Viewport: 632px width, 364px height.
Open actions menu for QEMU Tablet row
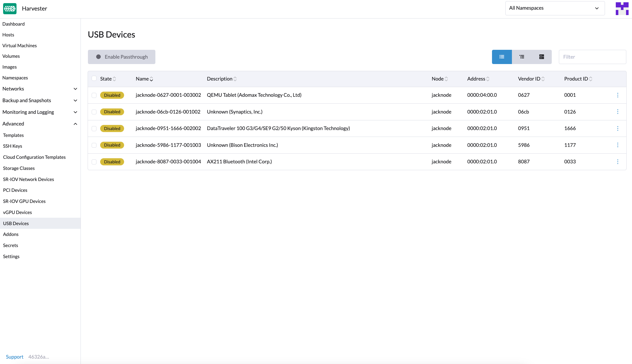617,95
